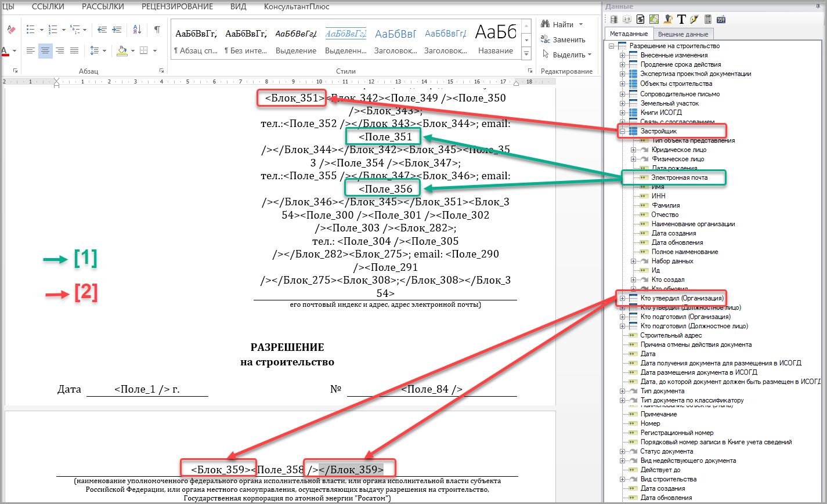Open borders dropdown arrow

tap(155, 52)
